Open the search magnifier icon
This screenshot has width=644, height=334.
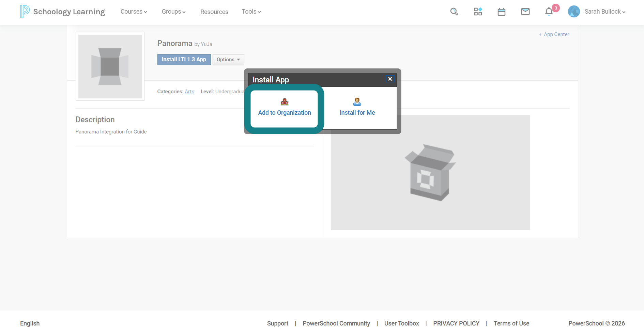click(x=454, y=12)
